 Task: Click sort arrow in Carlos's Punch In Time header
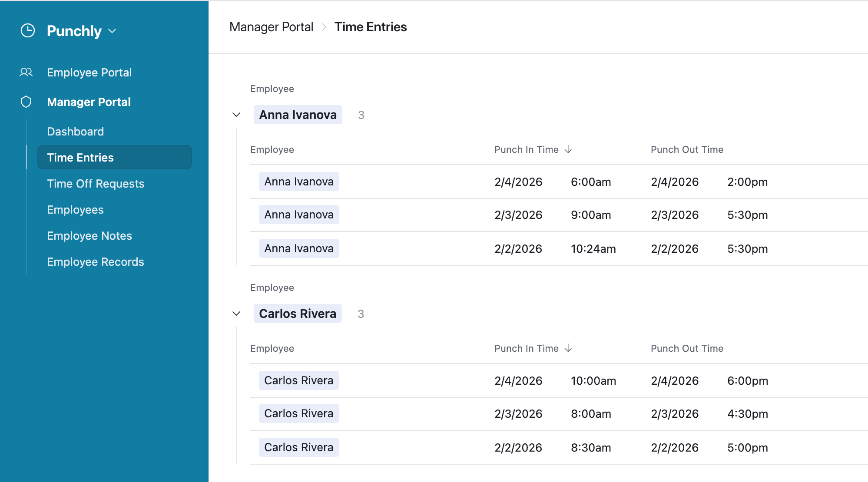pos(568,348)
